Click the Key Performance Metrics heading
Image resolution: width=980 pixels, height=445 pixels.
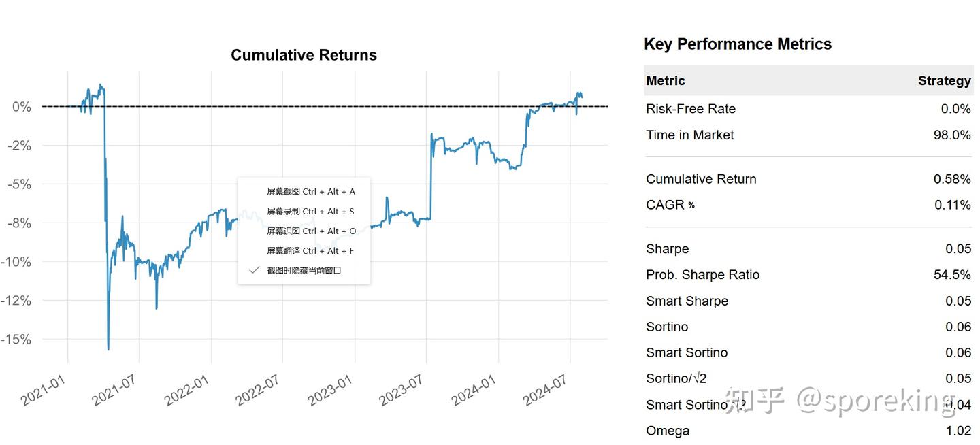tap(738, 44)
